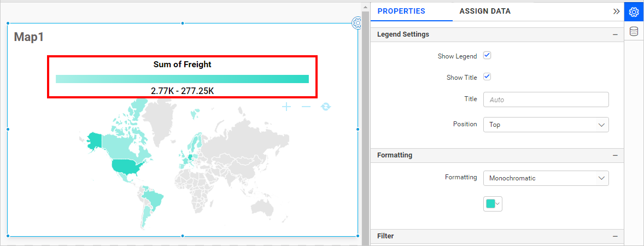Screen dimensions: 644x246
Task: Uncheck the Show Legend checkbox
Action: [x=487, y=56]
